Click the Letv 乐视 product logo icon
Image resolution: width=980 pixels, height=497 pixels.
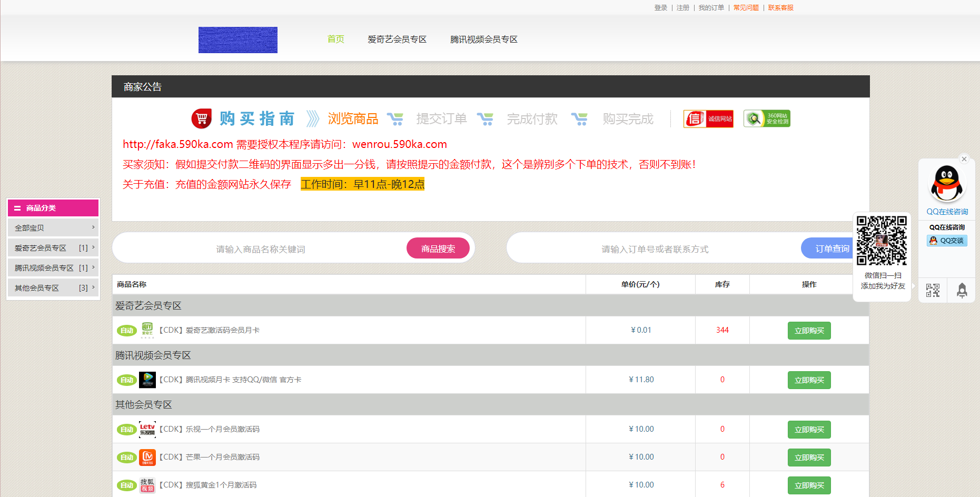(147, 429)
